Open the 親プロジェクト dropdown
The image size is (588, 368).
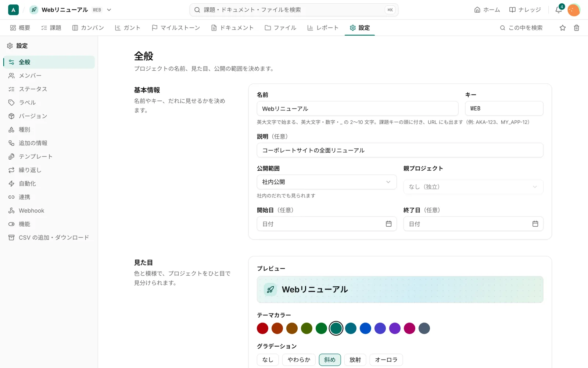[473, 187]
